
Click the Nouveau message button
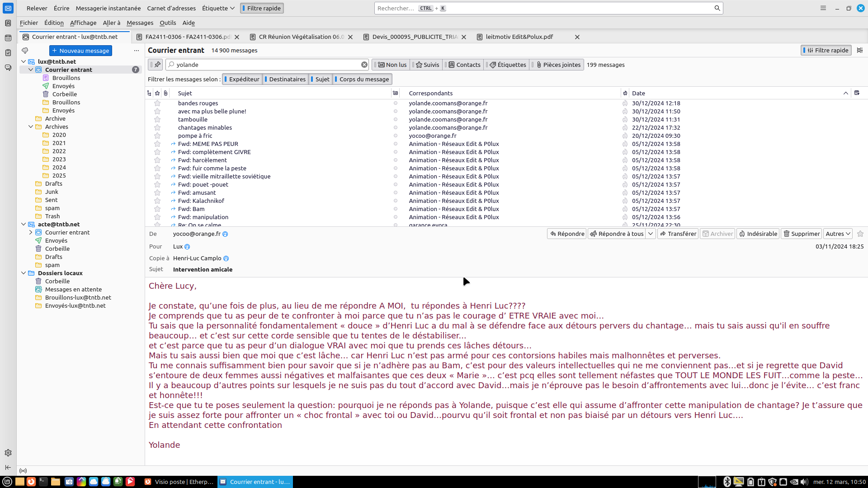click(x=80, y=51)
